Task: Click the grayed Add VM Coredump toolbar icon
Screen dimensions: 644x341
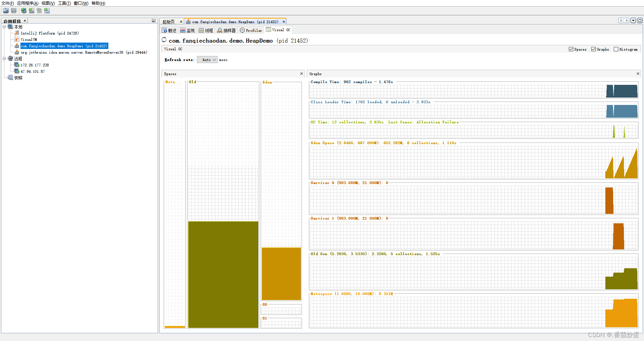Action: click(39, 11)
